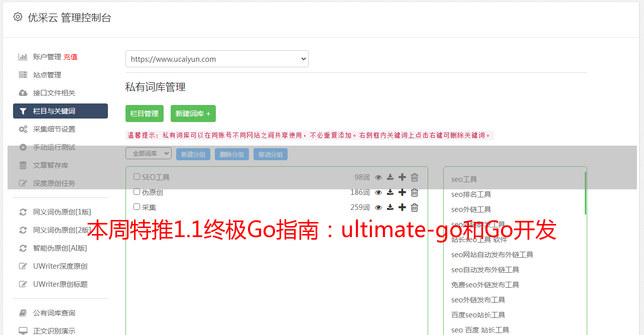Download the 伪原创 word library

point(390,192)
